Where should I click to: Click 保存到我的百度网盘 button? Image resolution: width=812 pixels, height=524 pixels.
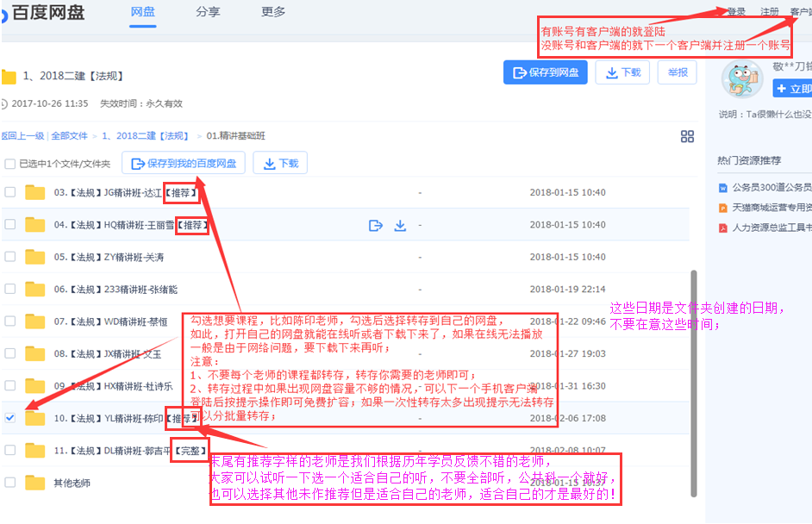[184, 164]
